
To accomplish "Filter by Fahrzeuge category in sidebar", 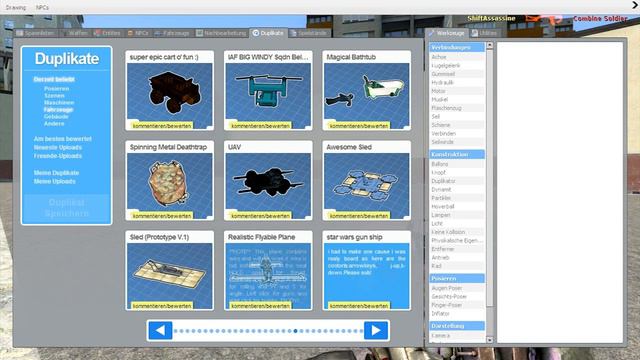I will [58, 109].
